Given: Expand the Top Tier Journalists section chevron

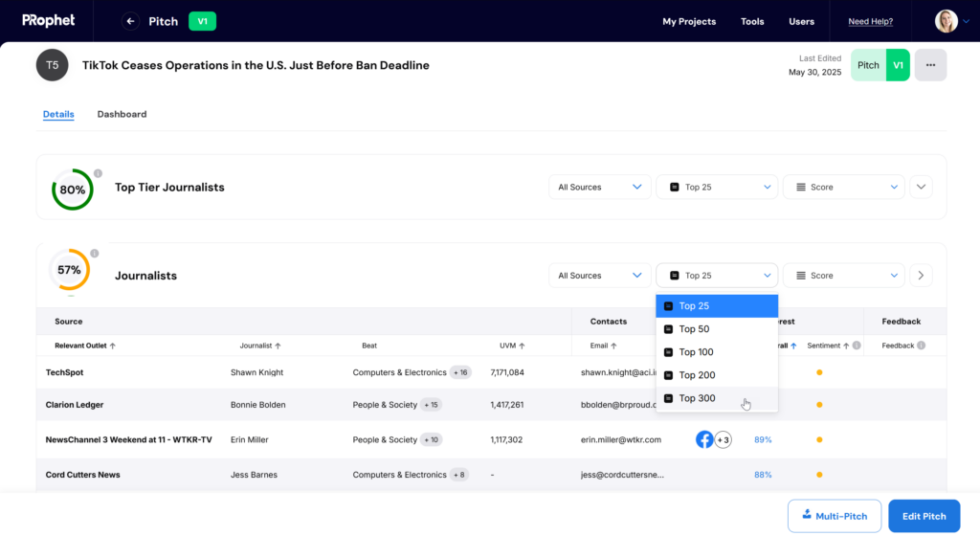Looking at the screenshot, I should pyautogui.click(x=921, y=187).
